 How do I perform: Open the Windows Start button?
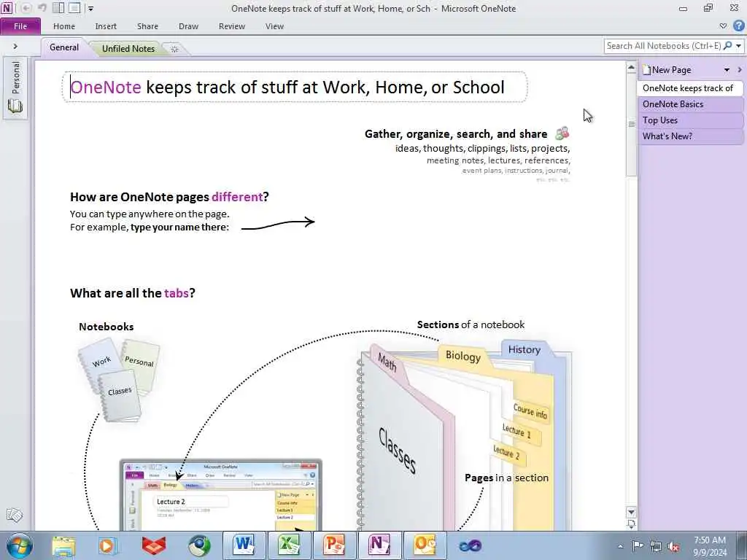(20, 545)
